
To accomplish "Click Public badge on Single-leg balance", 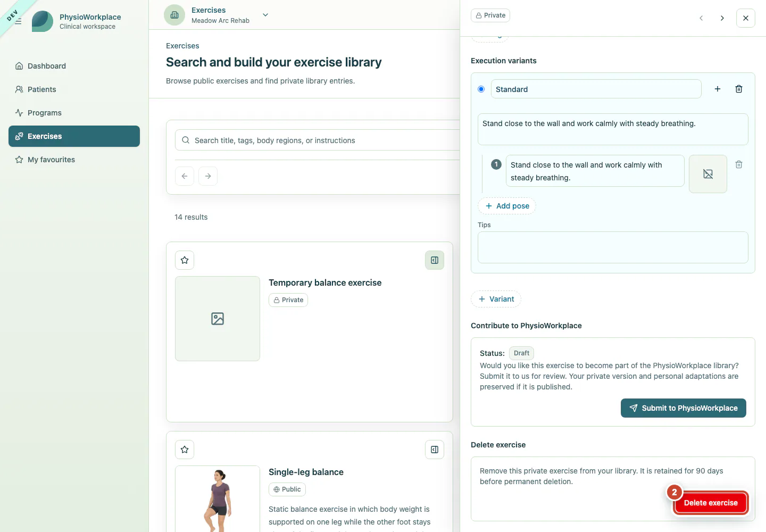I will 287,489.
